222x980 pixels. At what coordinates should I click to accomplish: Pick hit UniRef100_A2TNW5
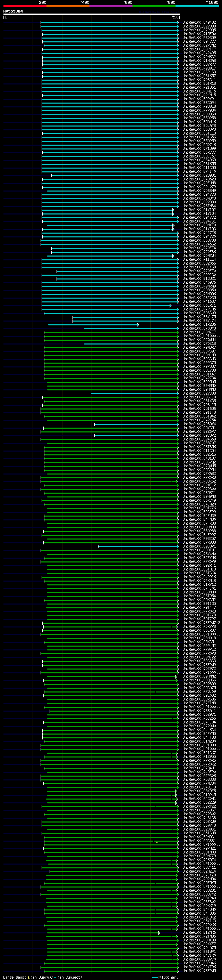199,936
